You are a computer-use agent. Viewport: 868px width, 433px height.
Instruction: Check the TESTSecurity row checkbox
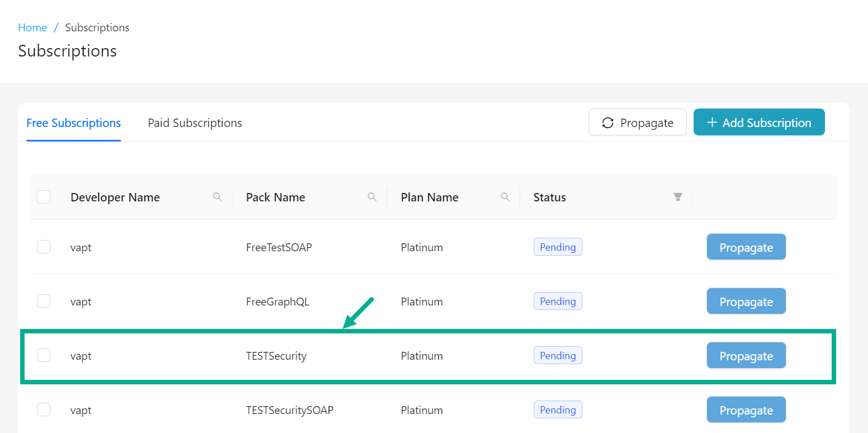(x=44, y=356)
